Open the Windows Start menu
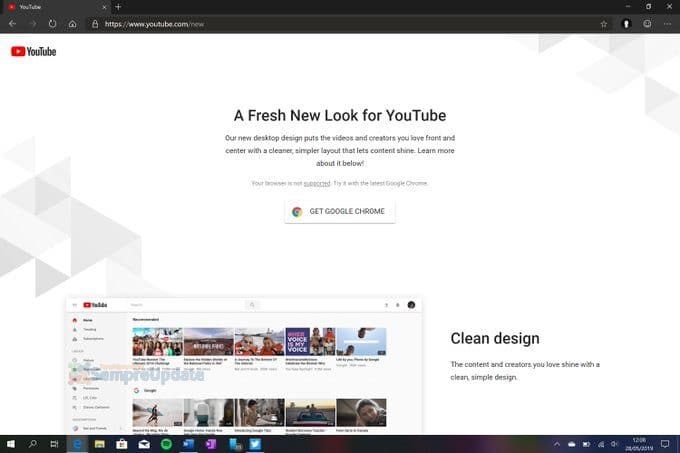Viewport: 680px width, 453px height. coord(10,444)
